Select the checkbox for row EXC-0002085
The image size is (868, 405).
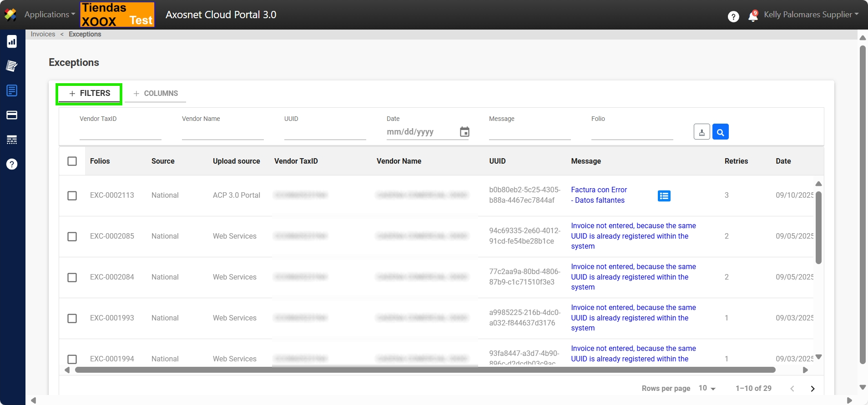(x=72, y=236)
